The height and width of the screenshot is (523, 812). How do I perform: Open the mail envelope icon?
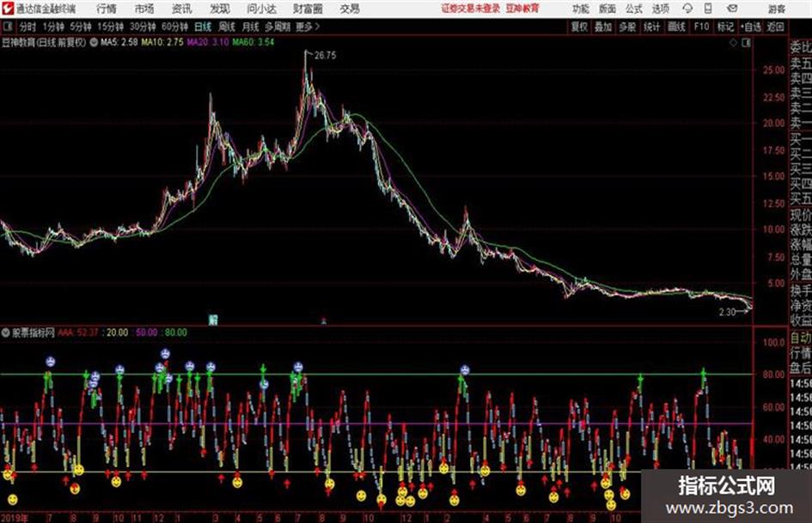732,9
